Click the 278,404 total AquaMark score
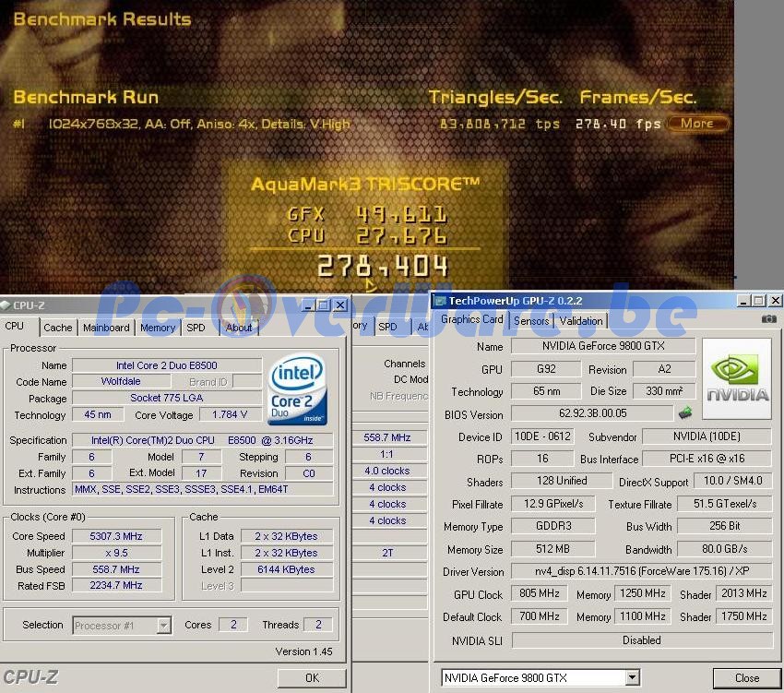The image size is (784, 693). click(x=383, y=266)
